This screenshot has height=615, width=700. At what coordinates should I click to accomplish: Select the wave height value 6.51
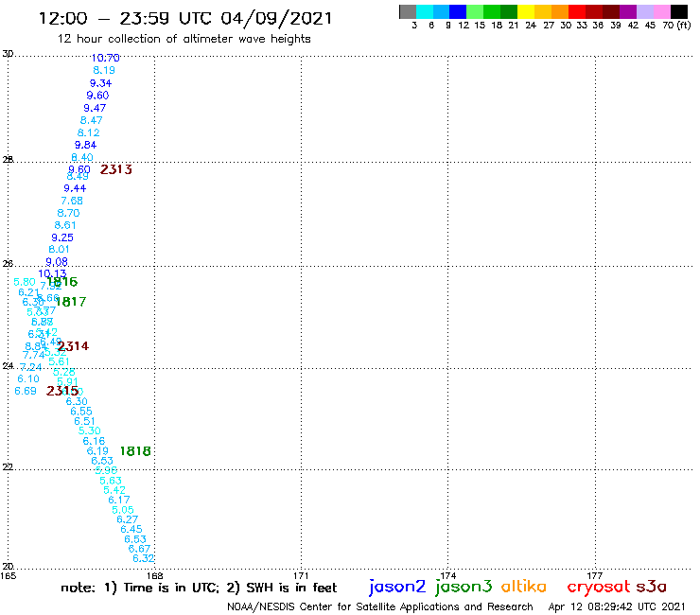[84, 421]
